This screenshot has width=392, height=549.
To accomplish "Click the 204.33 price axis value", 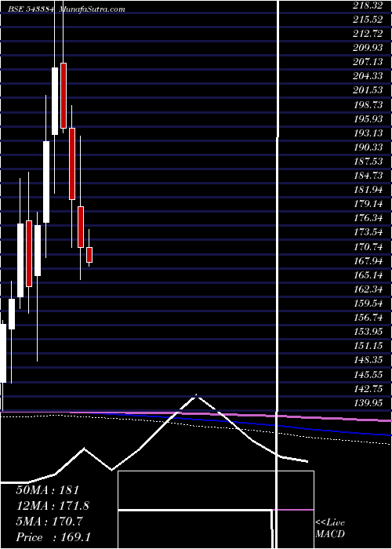I will coord(368,76).
